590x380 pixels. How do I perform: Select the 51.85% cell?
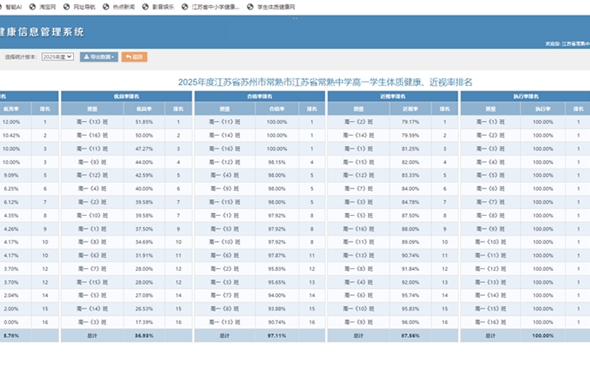pos(144,122)
